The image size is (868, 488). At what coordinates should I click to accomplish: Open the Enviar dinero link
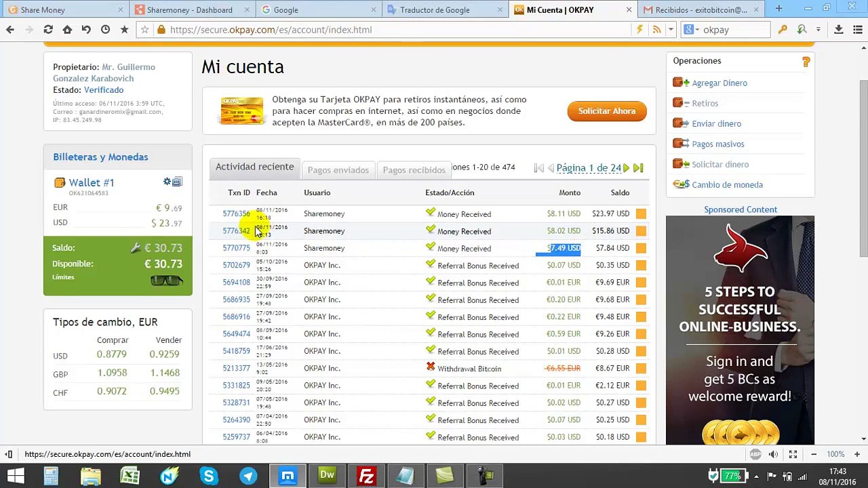pyautogui.click(x=716, y=124)
